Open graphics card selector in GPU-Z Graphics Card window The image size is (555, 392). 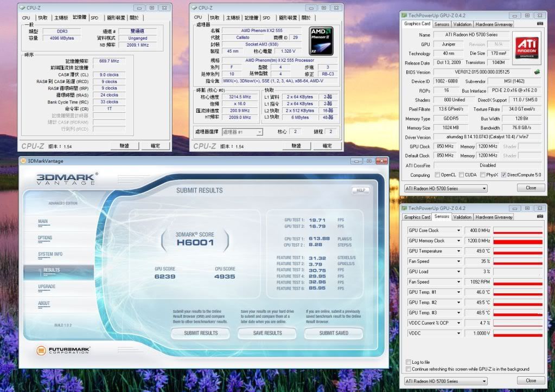pyautogui.click(x=445, y=189)
